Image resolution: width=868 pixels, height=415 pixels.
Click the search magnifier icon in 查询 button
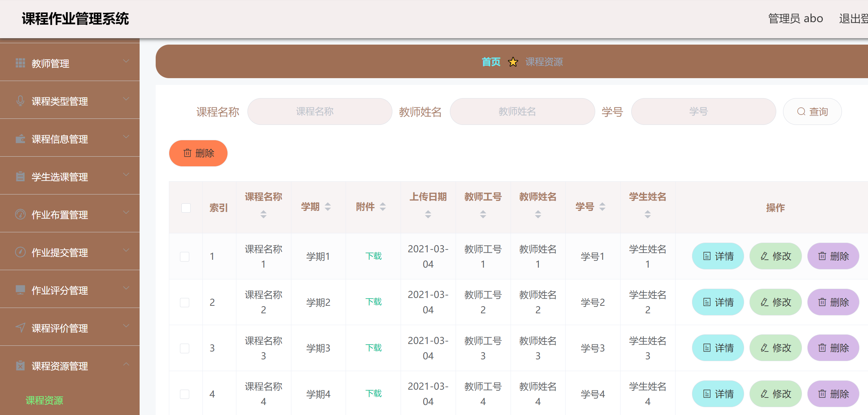[801, 111]
